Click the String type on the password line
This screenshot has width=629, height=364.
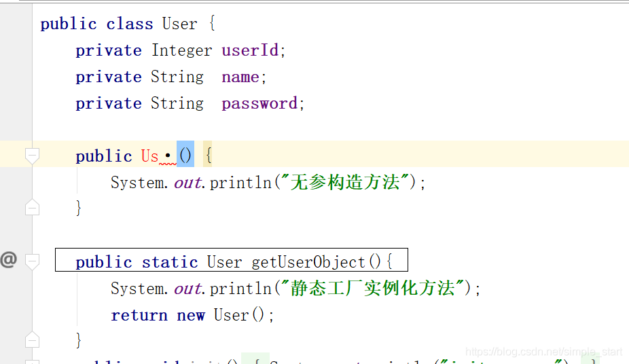[177, 104]
